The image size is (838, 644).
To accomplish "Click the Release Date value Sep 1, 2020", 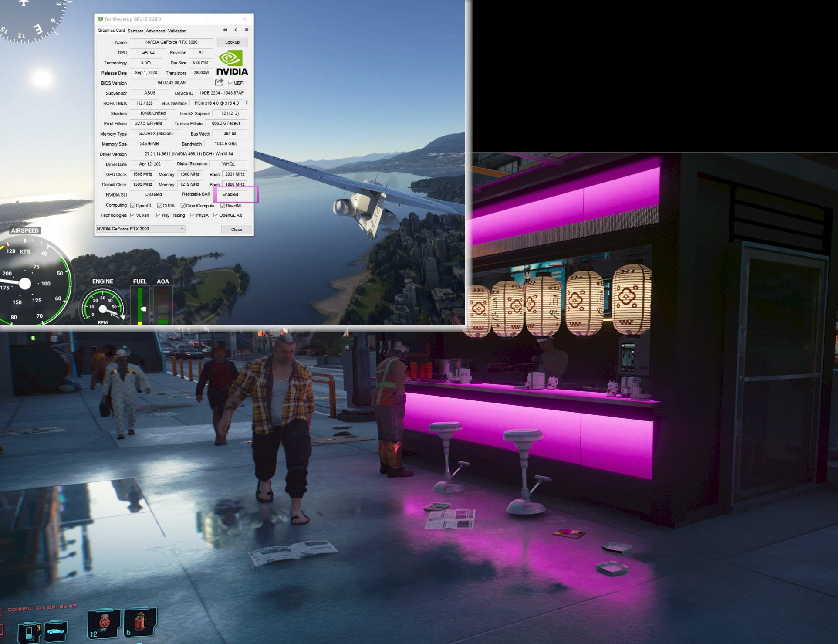I will point(146,73).
